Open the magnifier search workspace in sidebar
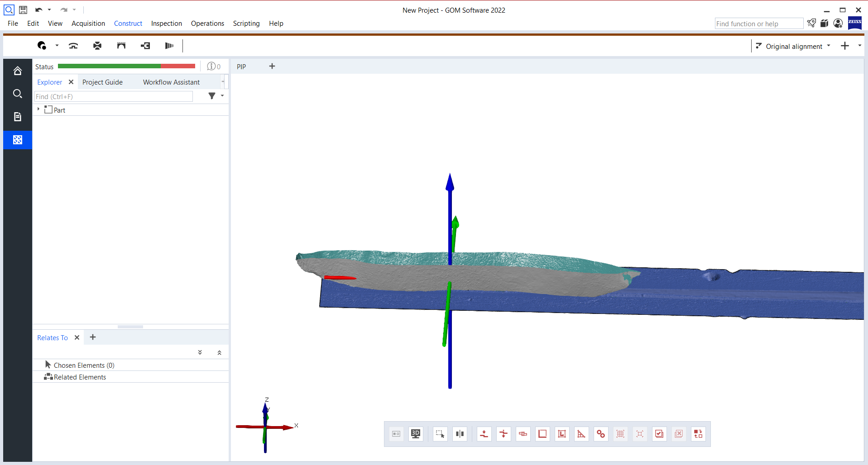Viewport: 868px width, 465px height. pos(18,94)
